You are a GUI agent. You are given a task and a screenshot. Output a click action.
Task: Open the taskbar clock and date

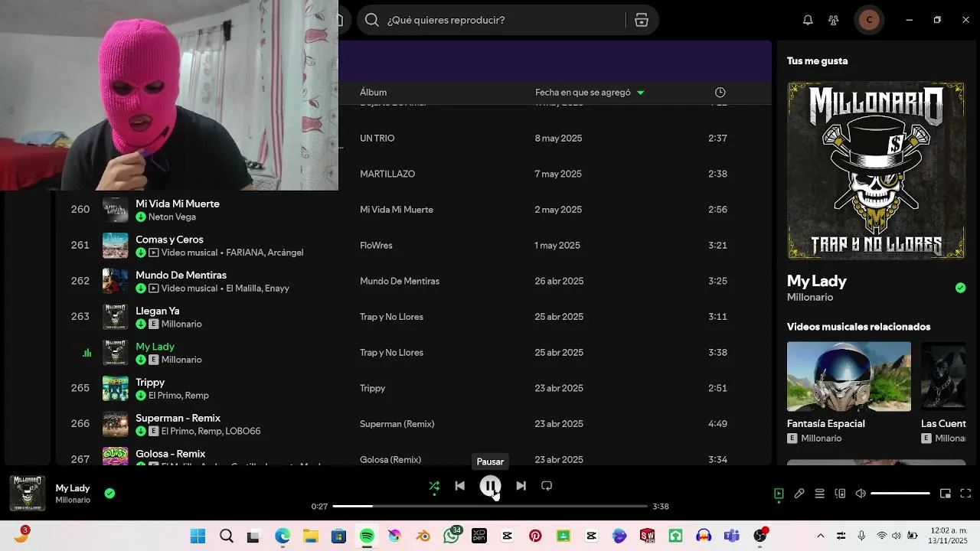948,536
